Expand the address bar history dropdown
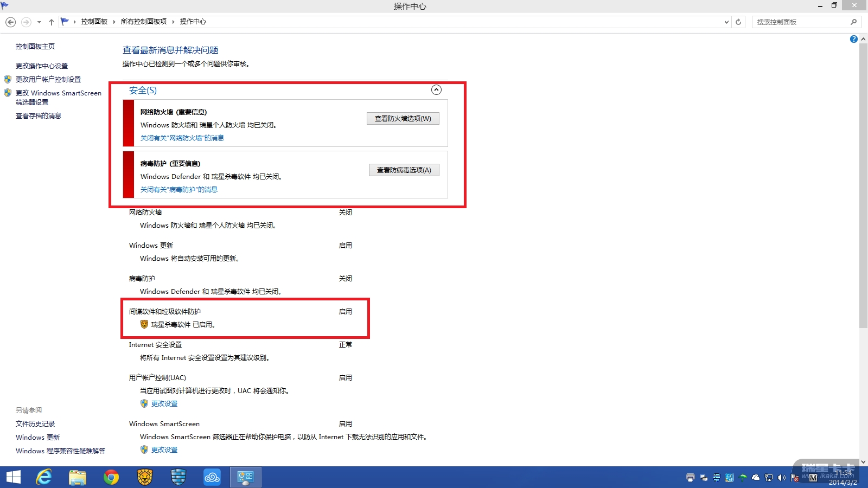 click(x=726, y=22)
